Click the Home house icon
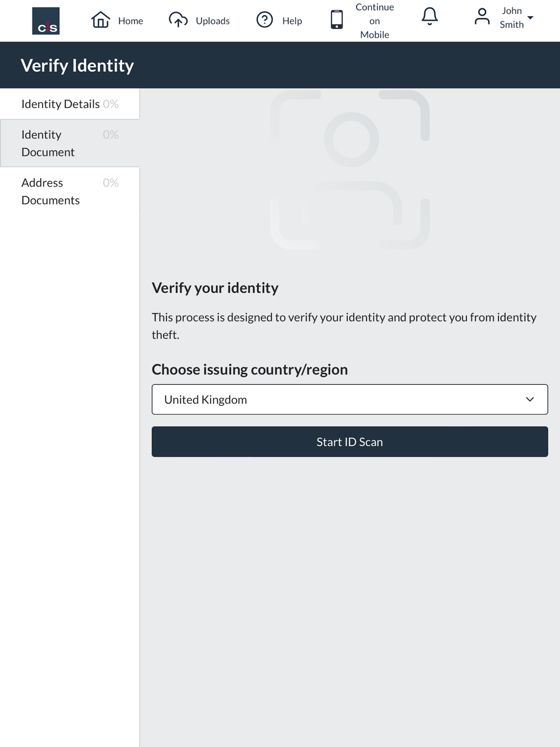Screen dimensions: 560x747 (101, 20)
